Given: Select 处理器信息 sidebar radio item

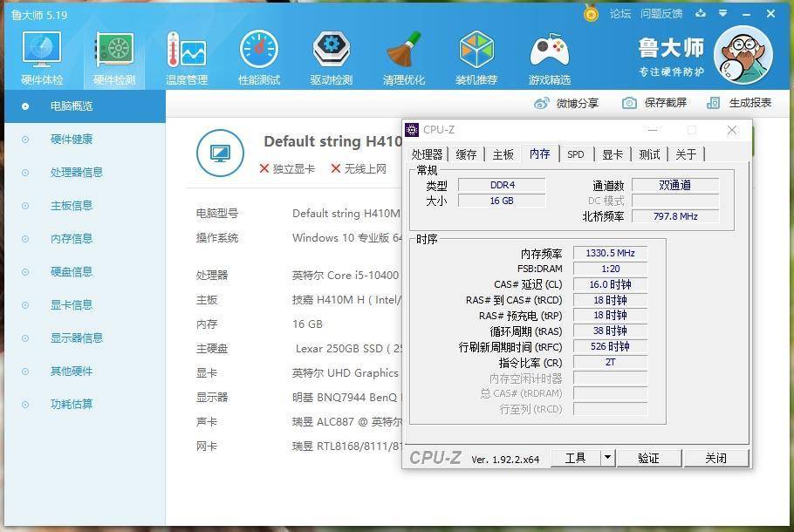Looking at the screenshot, I should [25, 173].
